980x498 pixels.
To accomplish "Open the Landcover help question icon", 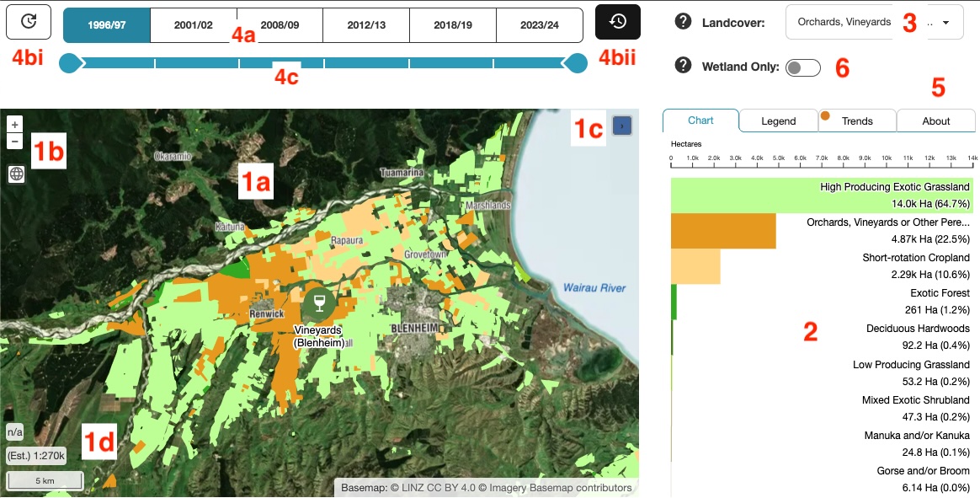I will 684,22.
